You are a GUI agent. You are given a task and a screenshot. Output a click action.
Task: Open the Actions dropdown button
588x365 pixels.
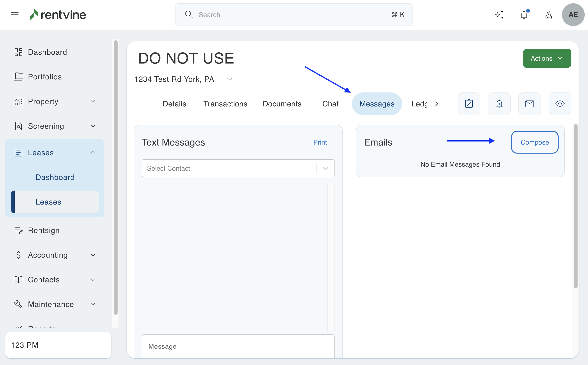(x=547, y=58)
